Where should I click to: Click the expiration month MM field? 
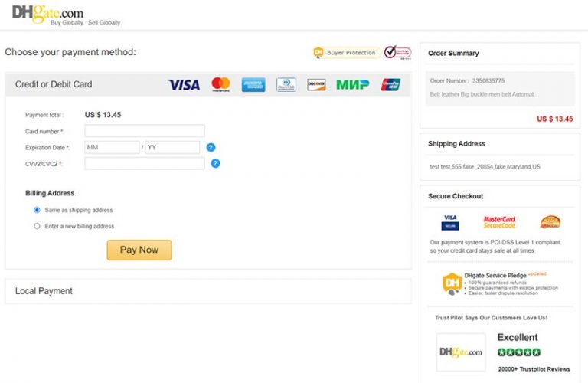(x=112, y=147)
